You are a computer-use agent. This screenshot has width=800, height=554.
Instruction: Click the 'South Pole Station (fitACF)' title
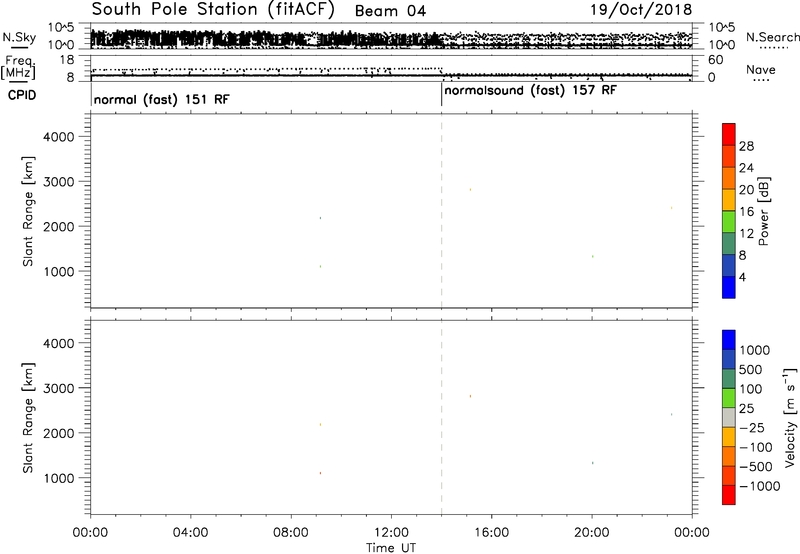click(x=213, y=10)
